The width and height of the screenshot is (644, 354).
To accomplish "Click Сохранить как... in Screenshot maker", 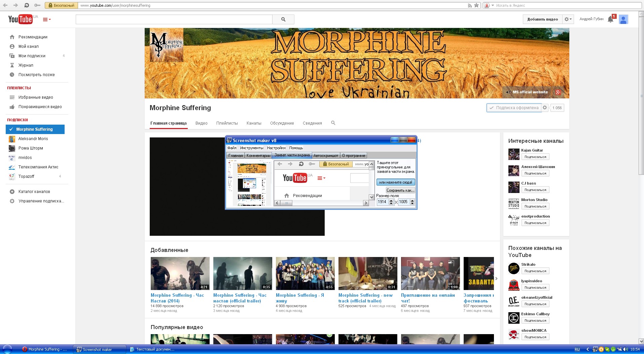I will tap(400, 190).
